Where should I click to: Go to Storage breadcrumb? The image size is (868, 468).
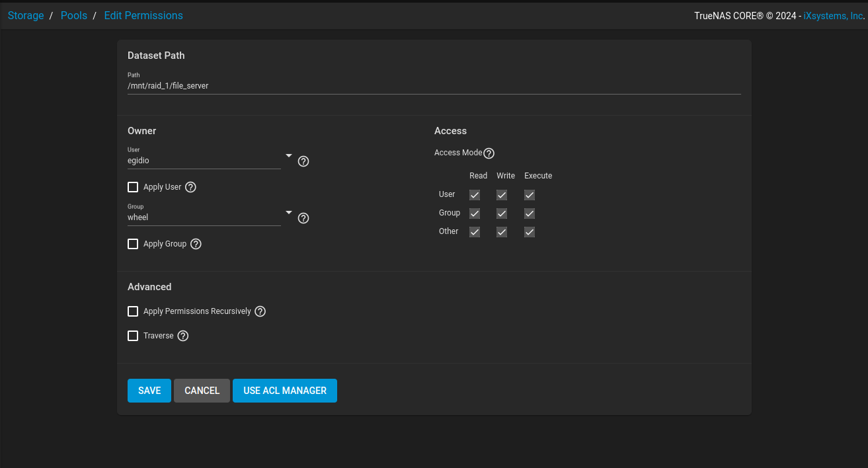(x=26, y=15)
